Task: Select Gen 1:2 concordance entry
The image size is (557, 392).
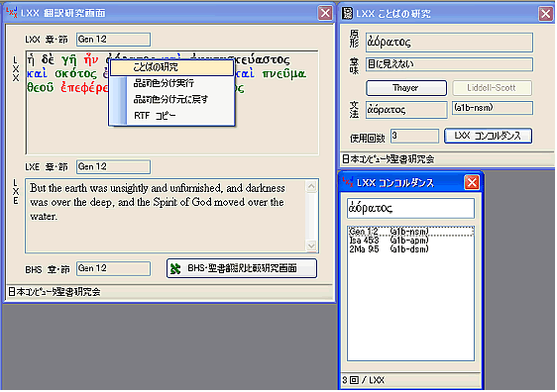Action: click(410, 232)
